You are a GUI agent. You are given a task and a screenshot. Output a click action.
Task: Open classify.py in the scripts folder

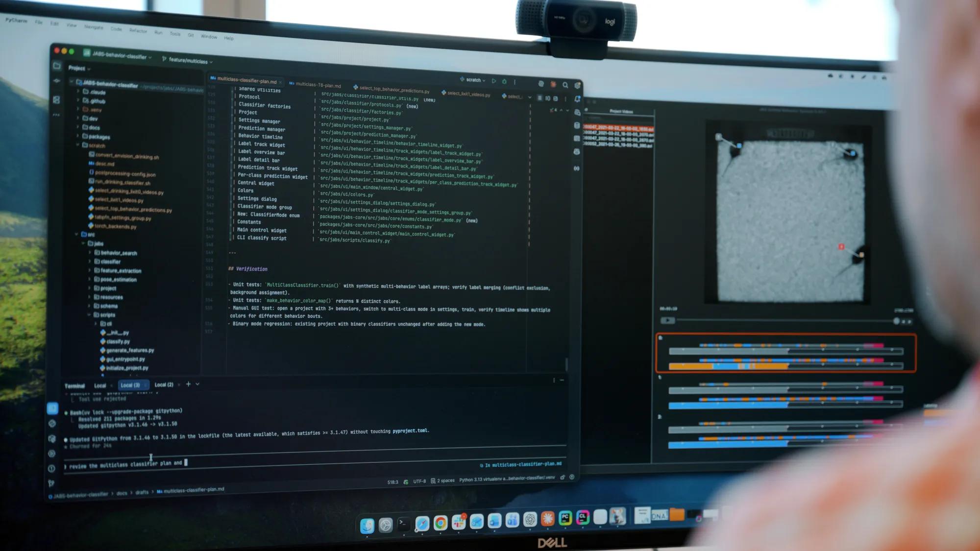[x=115, y=341]
